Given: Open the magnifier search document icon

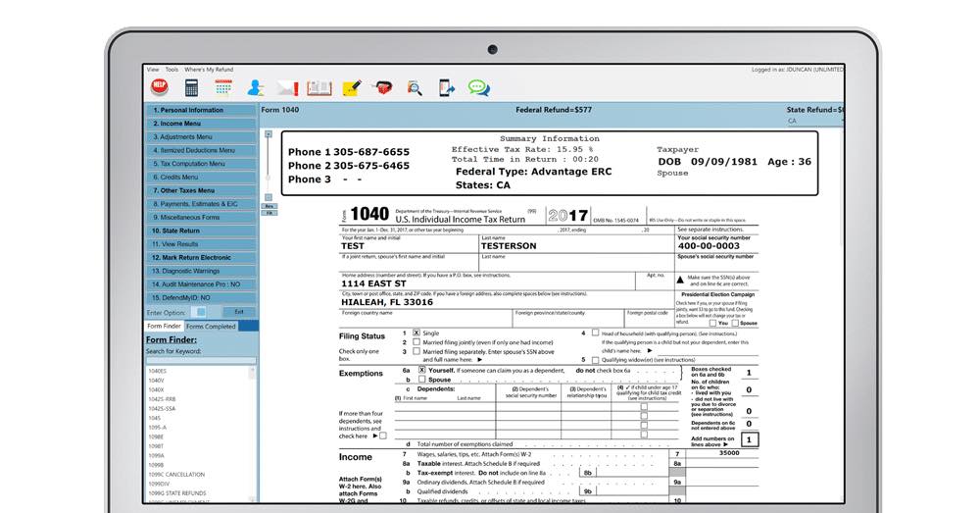Looking at the screenshot, I should point(415,88).
